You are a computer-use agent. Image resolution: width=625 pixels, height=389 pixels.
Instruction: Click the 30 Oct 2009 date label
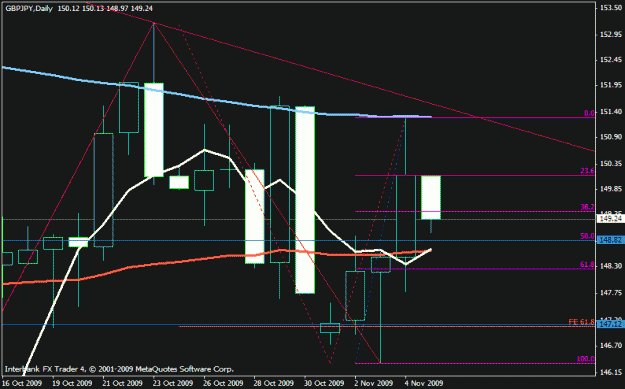pos(324,383)
